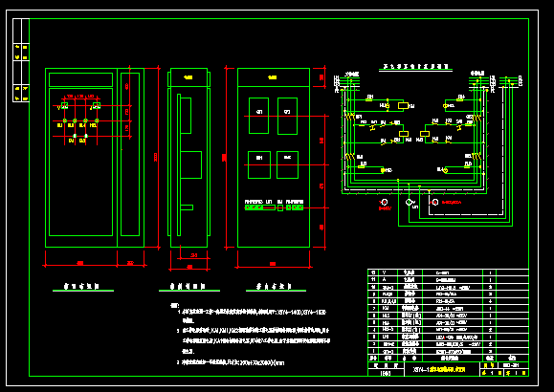Click the 'KM' code cell in the parts list
Image resolution: width=554 pixels, height=392 pixels.
(x=388, y=308)
